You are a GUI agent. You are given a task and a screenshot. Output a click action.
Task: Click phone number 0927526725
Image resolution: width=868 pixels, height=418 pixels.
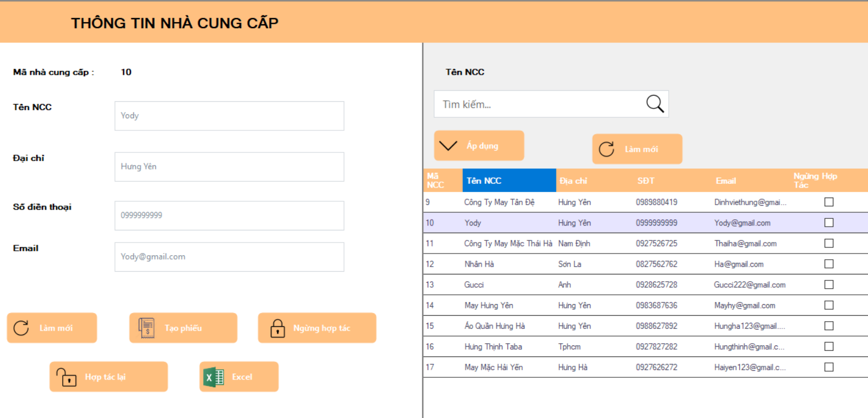(657, 243)
